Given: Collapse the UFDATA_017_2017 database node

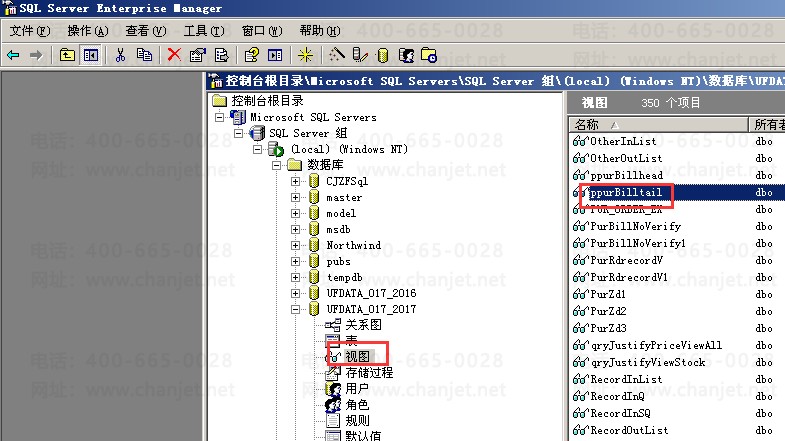Looking at the screenshot, I should (x=295, y=309).
